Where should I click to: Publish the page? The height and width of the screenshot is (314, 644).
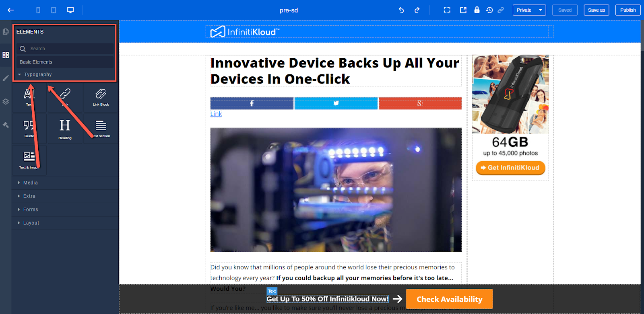(x=628, y=10)
